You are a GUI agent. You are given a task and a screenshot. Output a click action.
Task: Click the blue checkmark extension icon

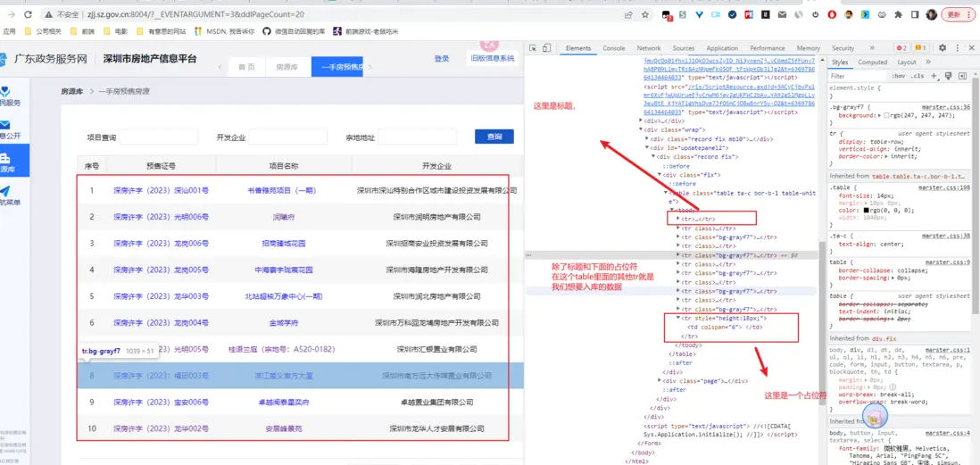click(732, 13)
